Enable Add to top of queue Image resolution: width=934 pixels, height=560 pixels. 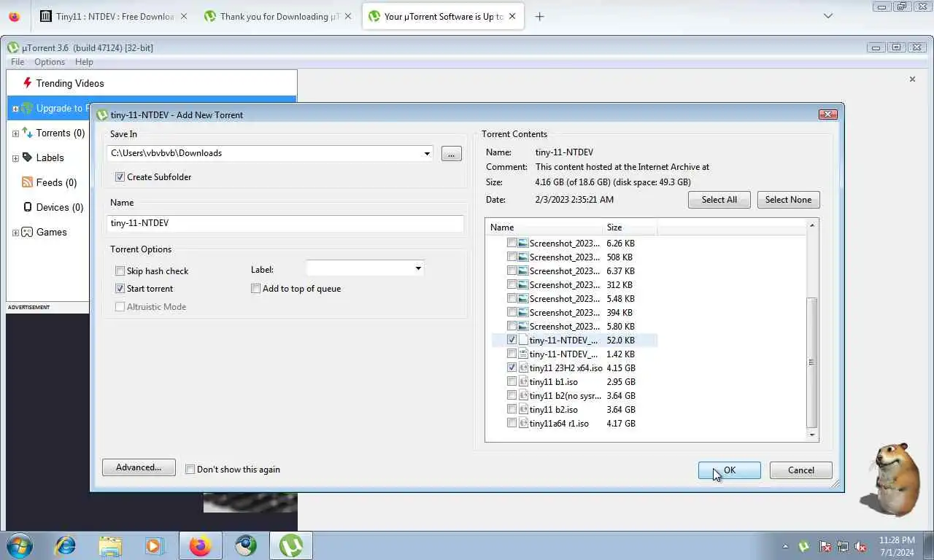pos(255,289)
